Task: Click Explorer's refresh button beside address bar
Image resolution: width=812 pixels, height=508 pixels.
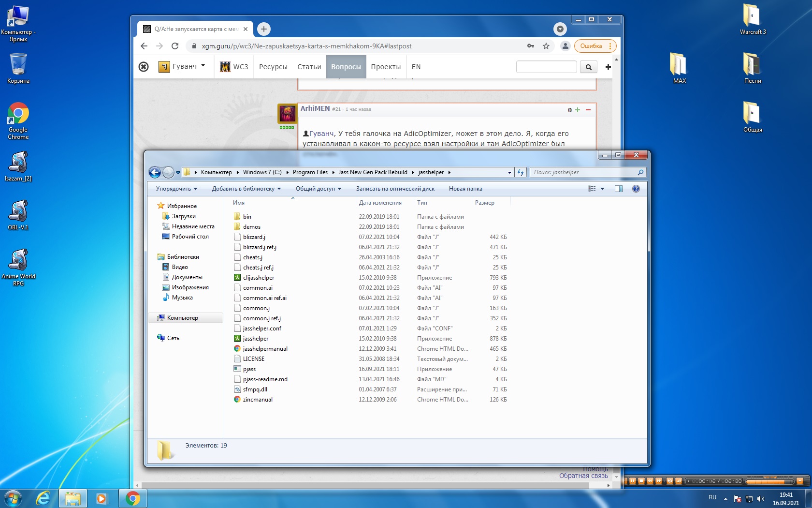Action: point(521,172)
